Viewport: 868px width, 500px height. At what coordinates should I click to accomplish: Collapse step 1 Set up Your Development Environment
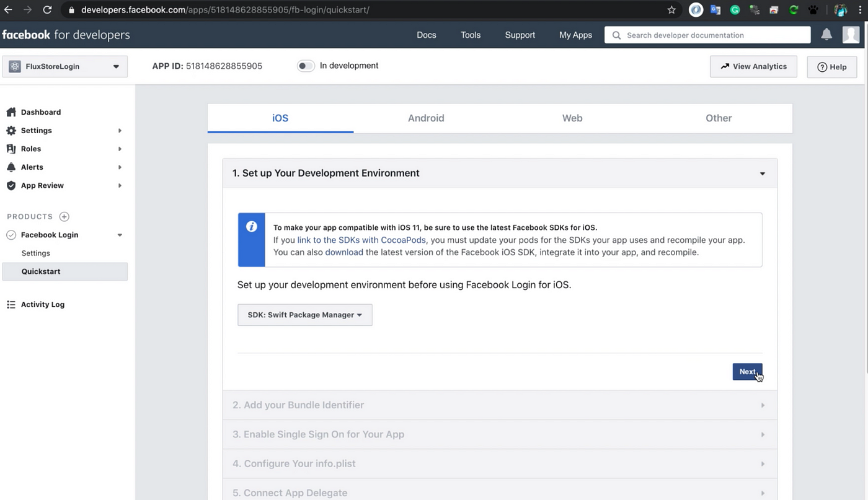(500, 173)
